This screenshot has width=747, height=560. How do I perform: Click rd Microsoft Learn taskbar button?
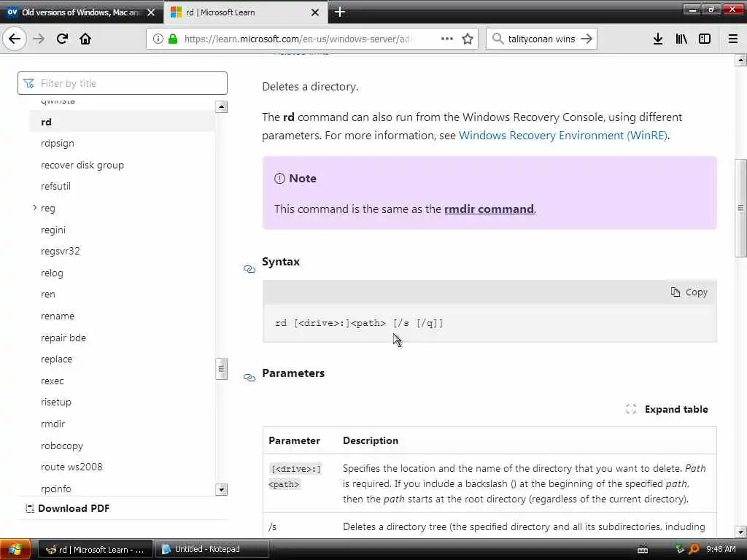tap(96, 549)
